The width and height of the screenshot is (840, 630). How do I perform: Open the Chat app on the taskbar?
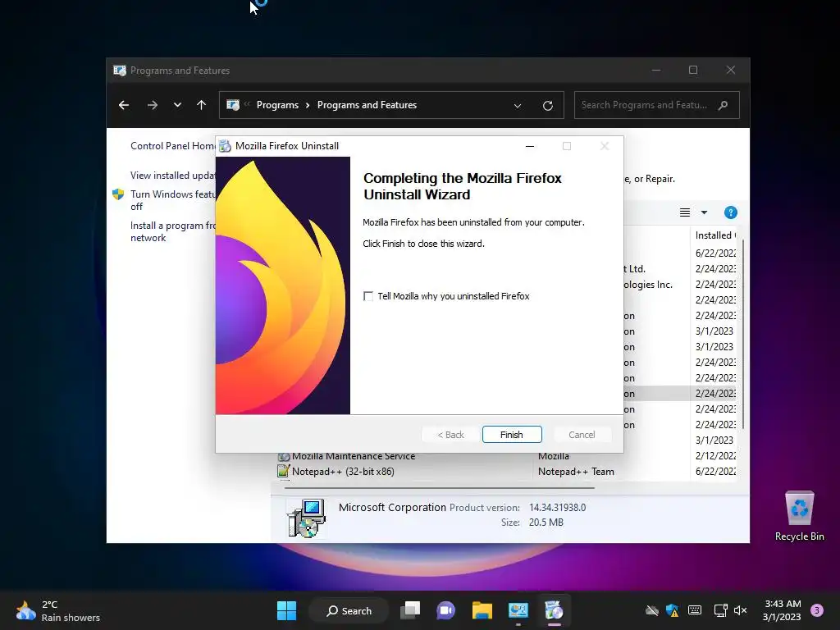(x=445, y=610)
